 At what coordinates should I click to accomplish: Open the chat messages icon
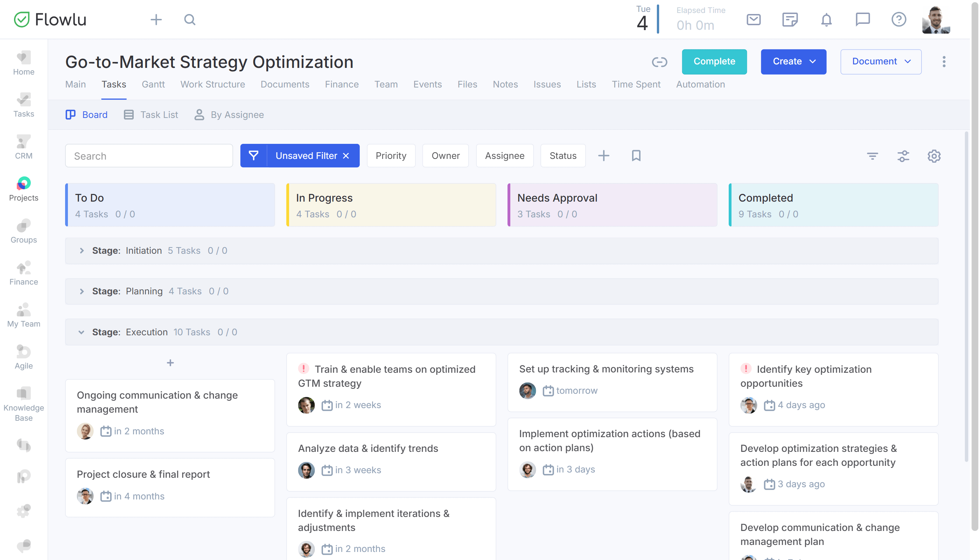(x=863, y=19)
